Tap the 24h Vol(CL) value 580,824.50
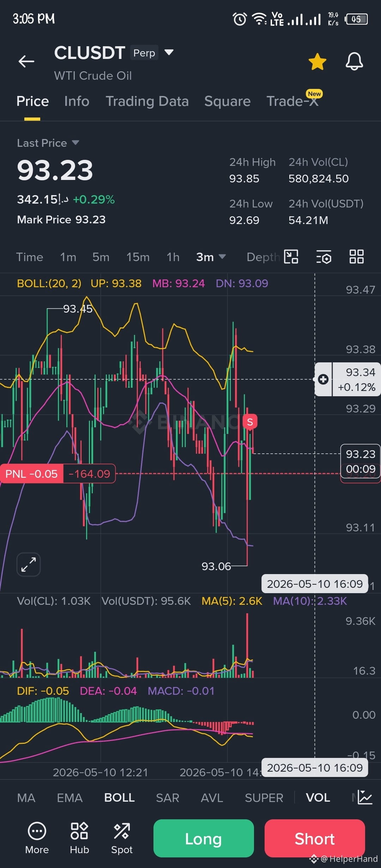 pyautogui.click(x=319, y=179)
